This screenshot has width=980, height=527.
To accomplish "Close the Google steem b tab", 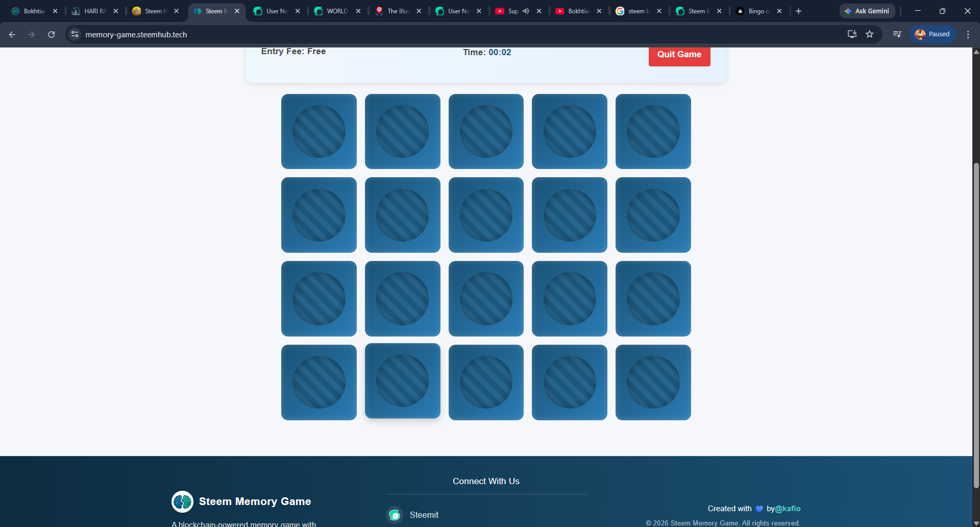I will point(659,11).
